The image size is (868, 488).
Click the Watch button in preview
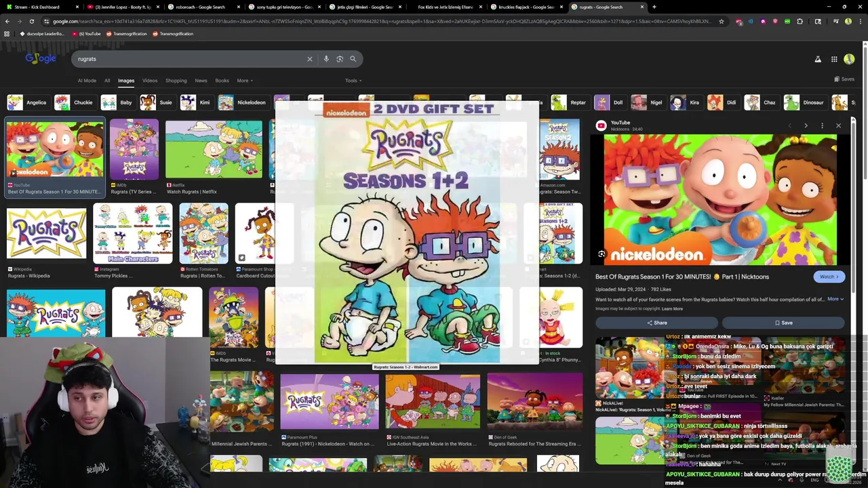(x=829, y=277)
